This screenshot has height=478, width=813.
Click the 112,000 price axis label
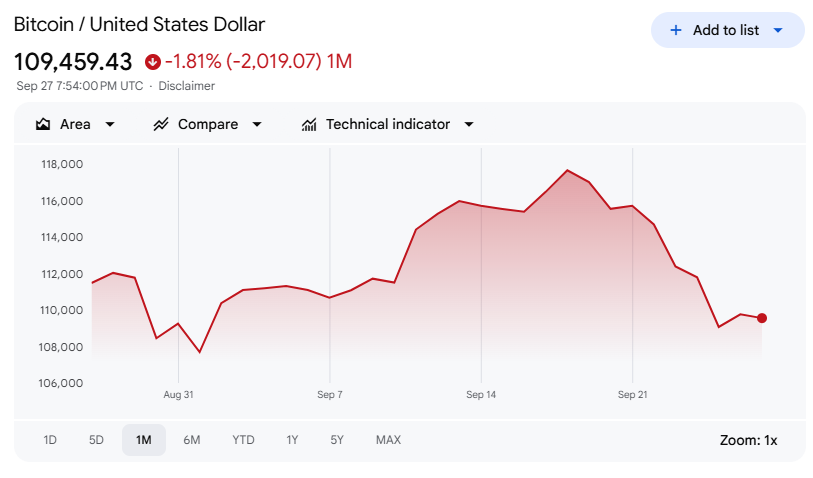[x=62, y=274]
